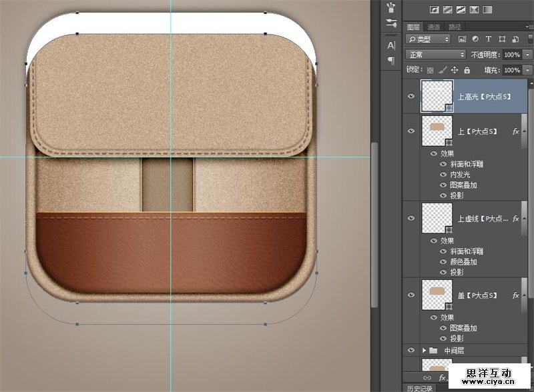Image resolution: width=534 pixels, height=392 pixels.
Task: Switch to the 路径 tab
Action: pos(455,27)
